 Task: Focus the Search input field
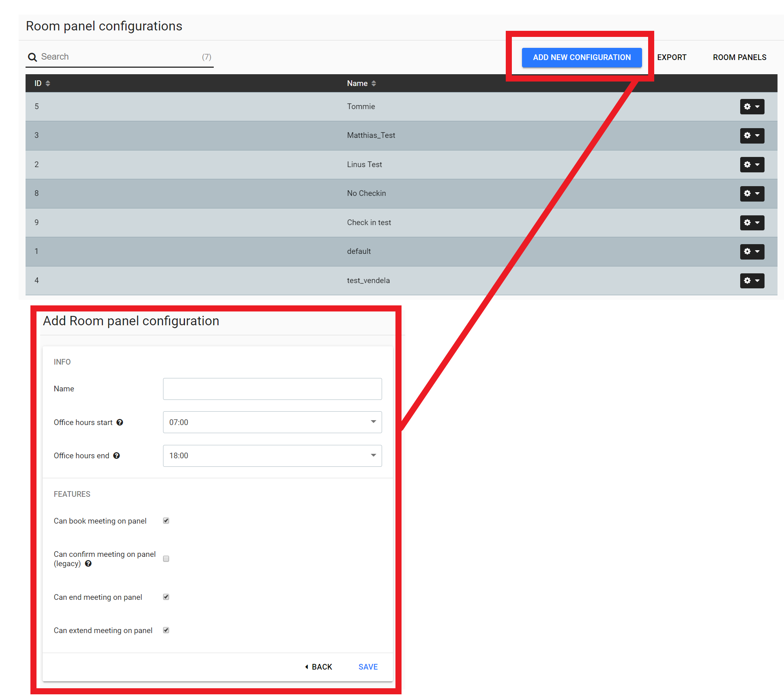(120, 57)
